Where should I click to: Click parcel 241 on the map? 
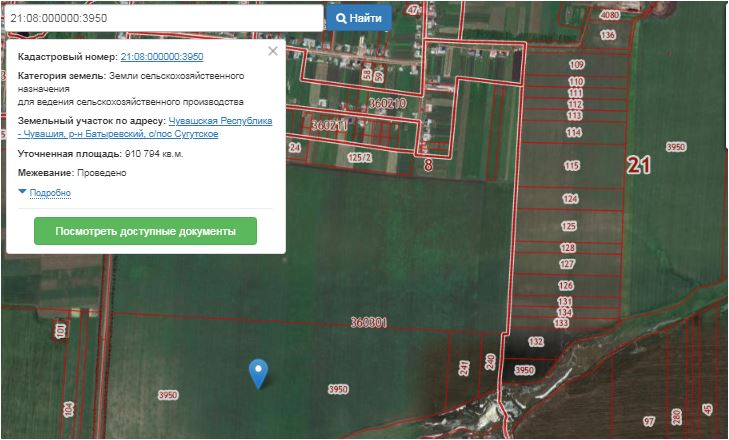(x=464, y=368)
